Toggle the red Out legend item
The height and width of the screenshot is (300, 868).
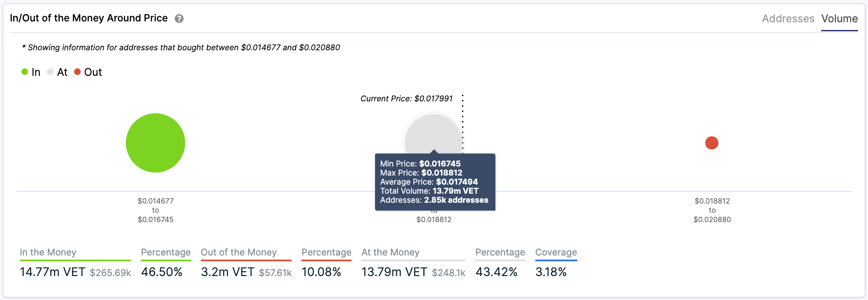click(88, 72)
